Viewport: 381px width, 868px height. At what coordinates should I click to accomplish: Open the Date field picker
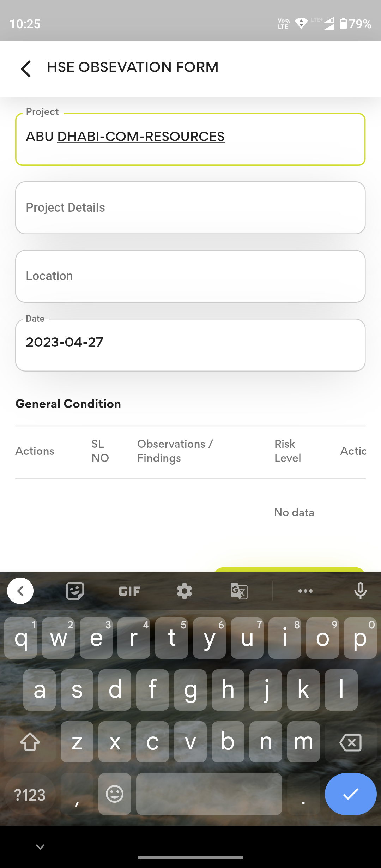point(190,345)
